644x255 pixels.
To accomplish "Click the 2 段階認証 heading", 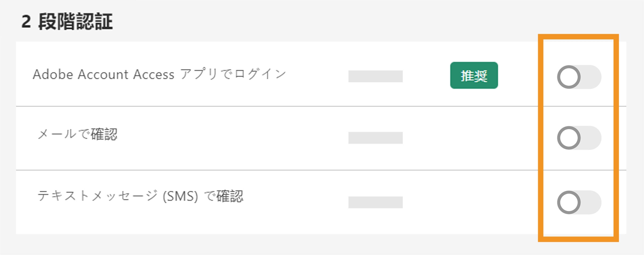I will 67,21.
